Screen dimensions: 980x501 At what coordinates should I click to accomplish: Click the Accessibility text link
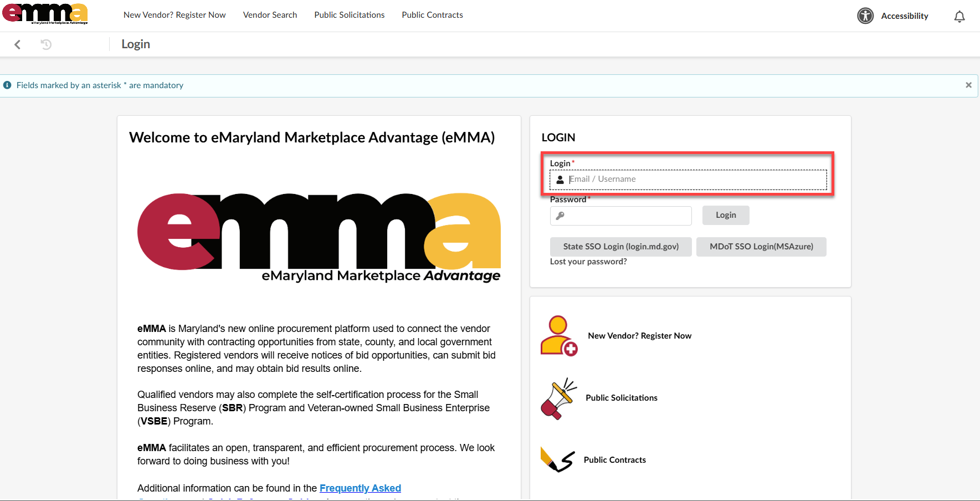pyautogui.click(x=905, y=16)
